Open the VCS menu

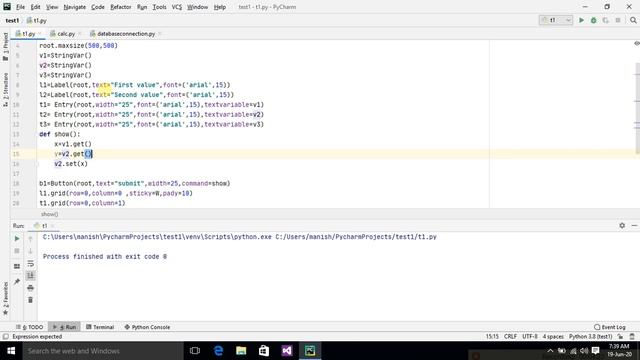tap(177, 7)
